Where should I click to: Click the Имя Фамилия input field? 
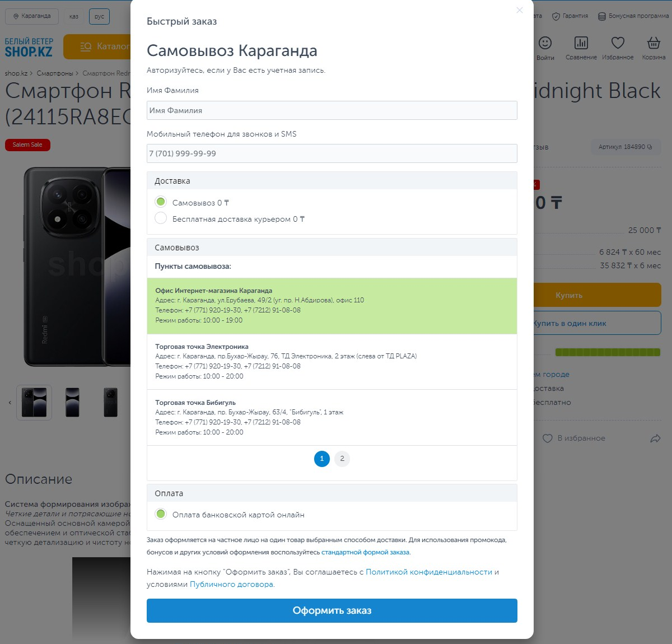pos(332,110)
